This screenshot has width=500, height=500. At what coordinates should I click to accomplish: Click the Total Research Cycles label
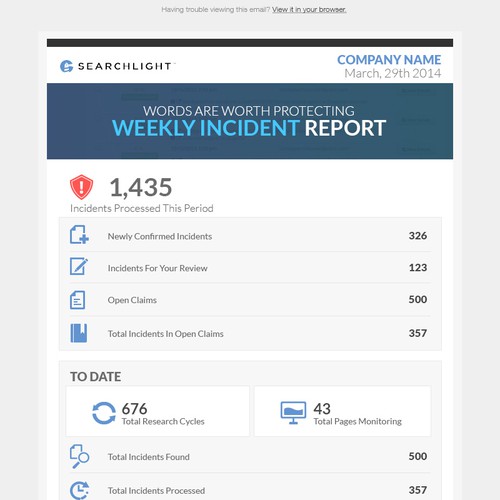[163, 422]
